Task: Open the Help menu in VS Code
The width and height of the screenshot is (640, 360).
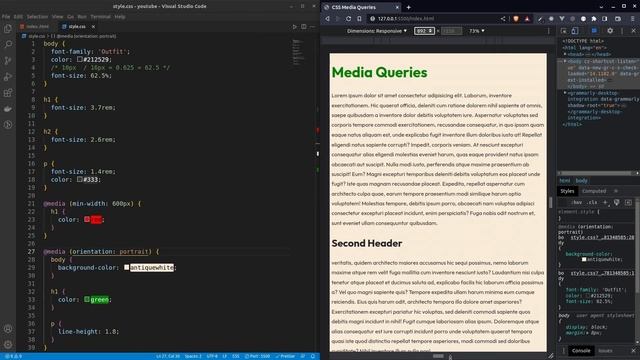Action: pos(120,17)
